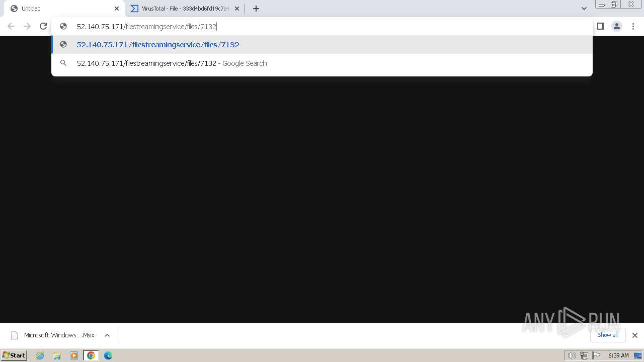Select Chrome in the taskbar
644x362 pixels.
tap(91, 355)
